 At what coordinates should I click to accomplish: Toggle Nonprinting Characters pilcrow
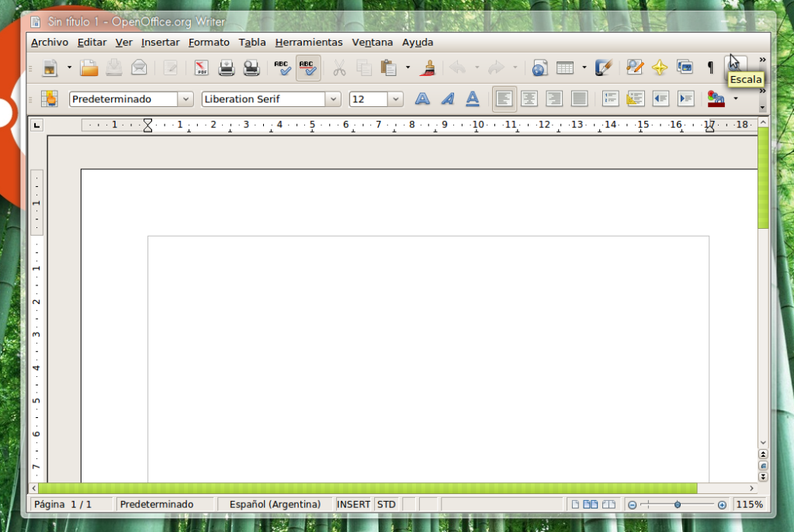(x=710, y=67)
